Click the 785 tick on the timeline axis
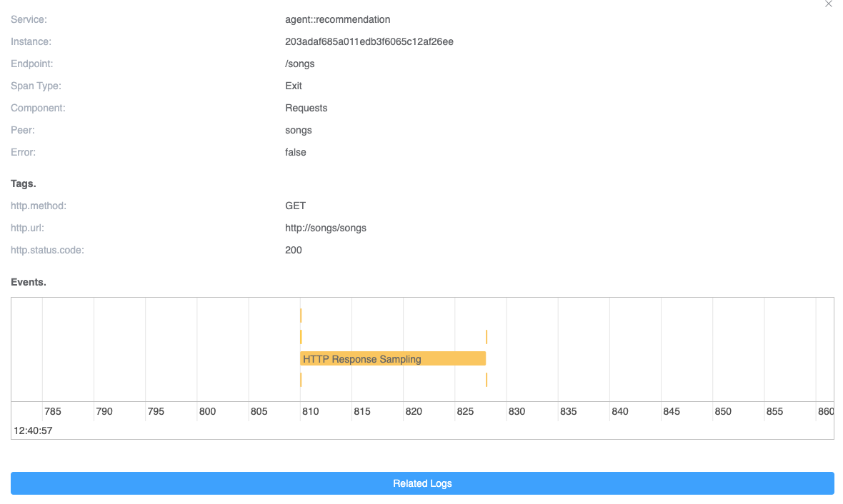The width and height of the screenshot is (843, 504). tap(53, 411)
